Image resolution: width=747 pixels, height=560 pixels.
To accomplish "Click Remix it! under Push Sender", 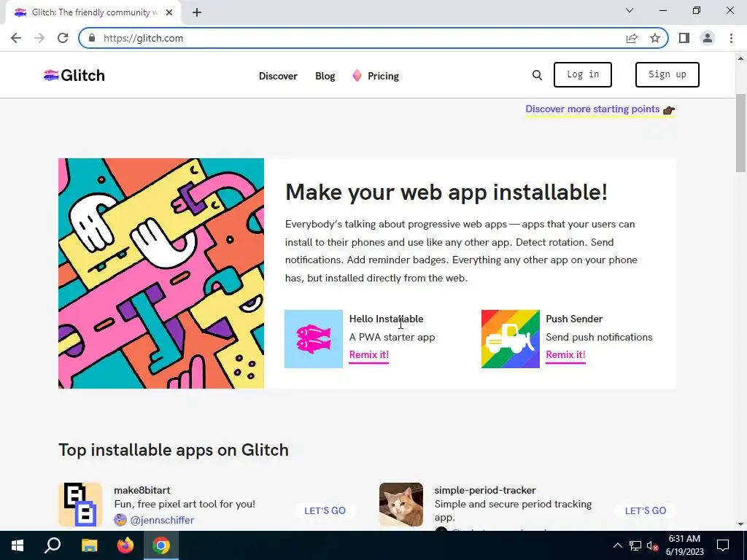I will (565, 355).
